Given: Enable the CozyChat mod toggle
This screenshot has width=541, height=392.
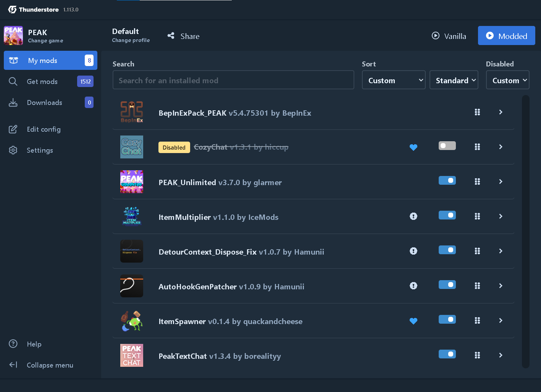Looking at the screenshot, I should pos(447,146).
